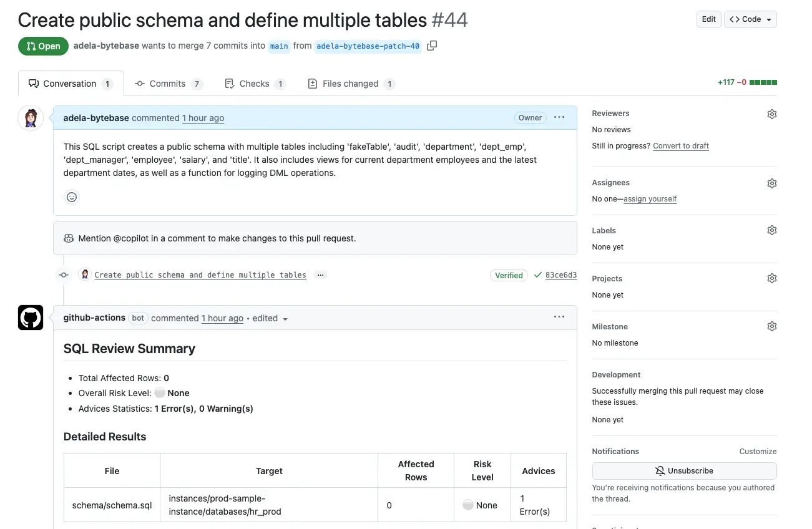Expand the Code dropdown
The width and height of the screenshot is (812, 529).
[750, 19]
